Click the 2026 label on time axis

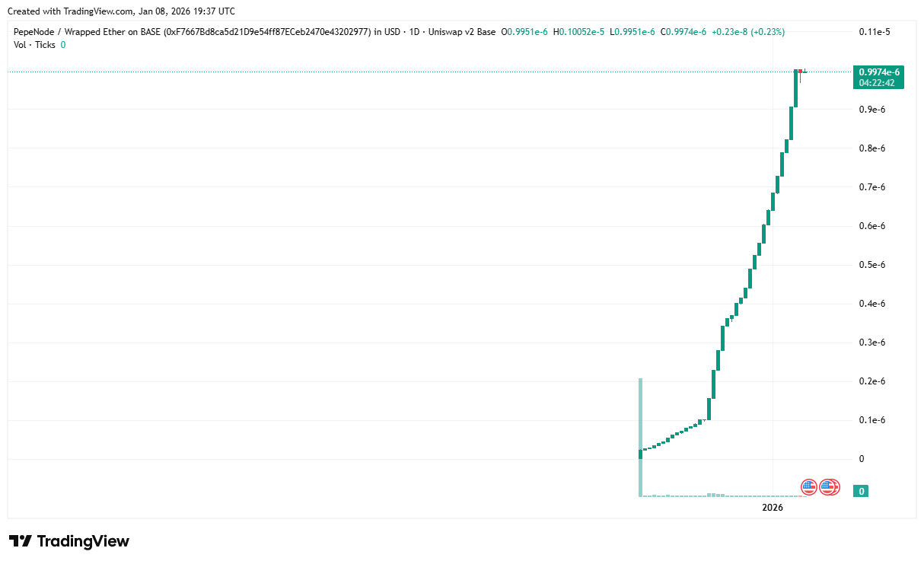coord(773,507)
